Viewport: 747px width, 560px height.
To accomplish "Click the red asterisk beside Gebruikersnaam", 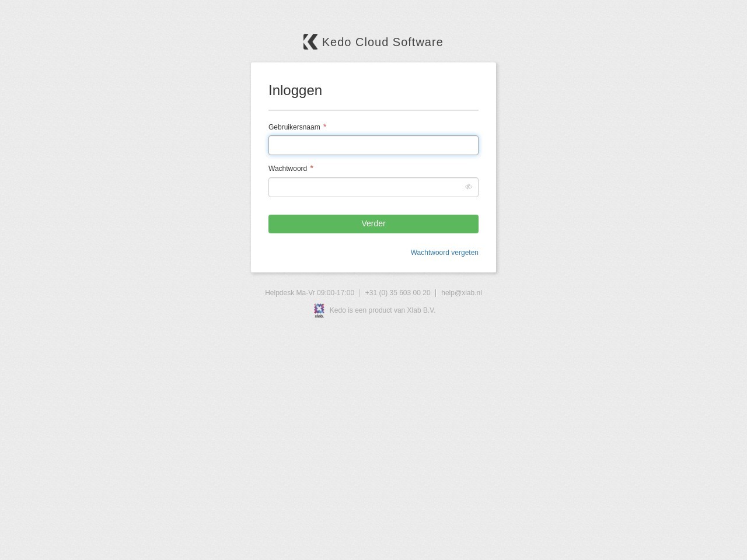I will tap(325, 126).
